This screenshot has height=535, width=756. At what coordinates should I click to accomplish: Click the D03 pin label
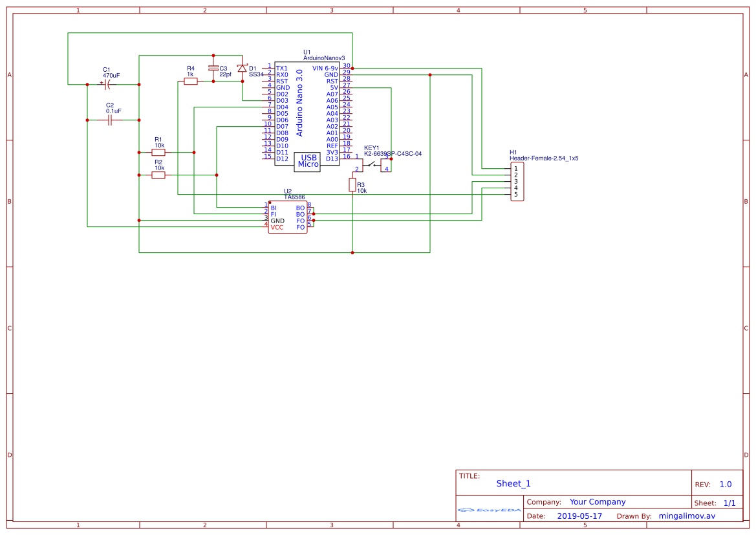pos(282,101)
